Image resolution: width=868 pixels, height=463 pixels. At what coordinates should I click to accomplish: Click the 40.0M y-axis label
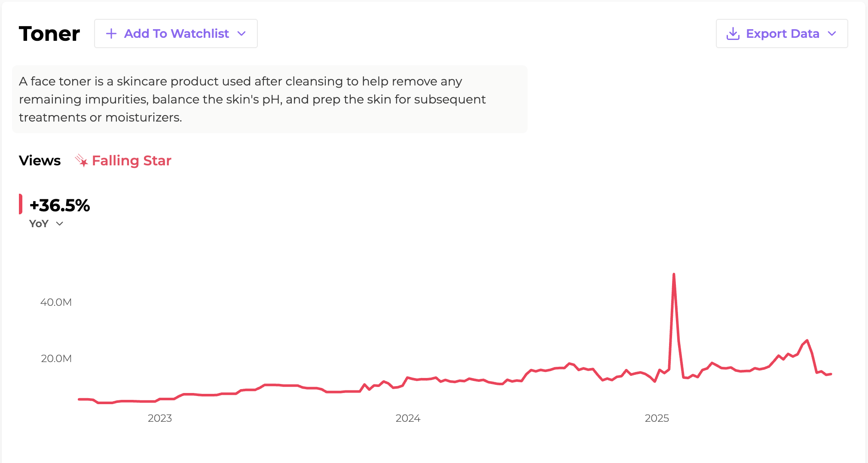coord(56,302)
